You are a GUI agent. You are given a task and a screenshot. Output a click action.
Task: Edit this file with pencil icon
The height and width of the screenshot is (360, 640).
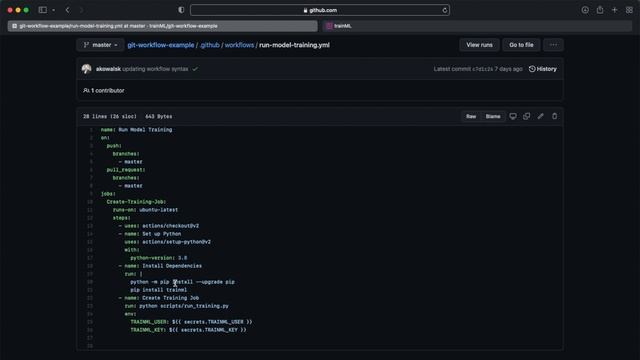coord(540,116)
